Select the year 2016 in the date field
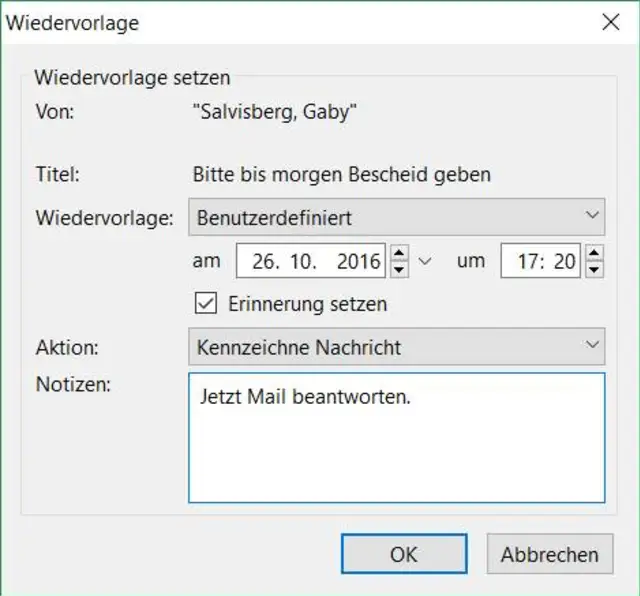This screenshot has width=640, height=596. click(x=359, y=262)
